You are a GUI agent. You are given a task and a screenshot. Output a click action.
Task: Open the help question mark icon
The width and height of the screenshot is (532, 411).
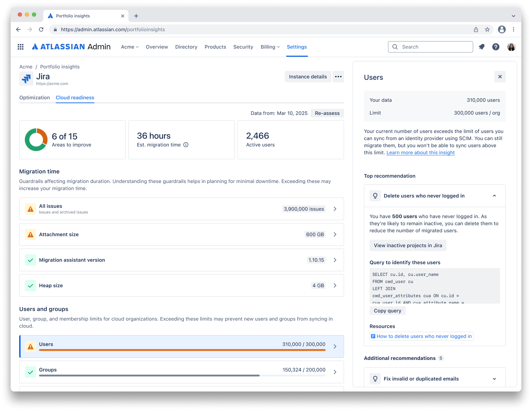[x=496, y=47]
